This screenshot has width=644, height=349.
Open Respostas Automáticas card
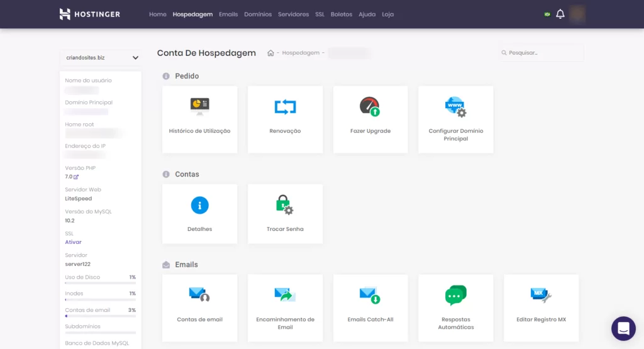click(x=456, y=308)
